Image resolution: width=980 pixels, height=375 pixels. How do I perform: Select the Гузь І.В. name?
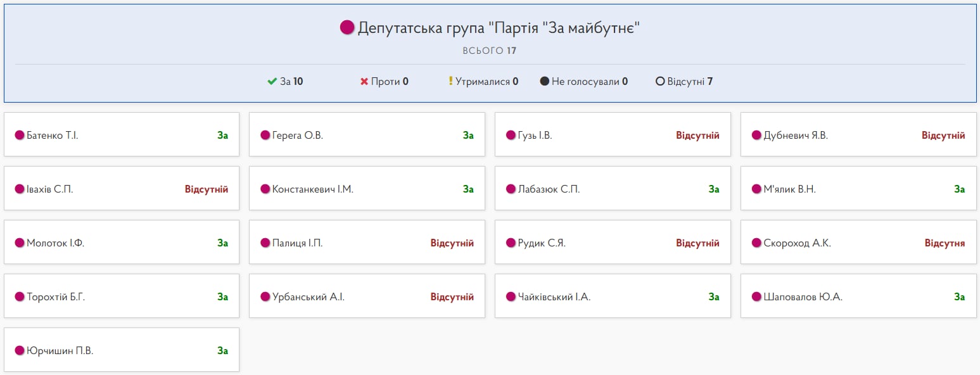[535, 136]
